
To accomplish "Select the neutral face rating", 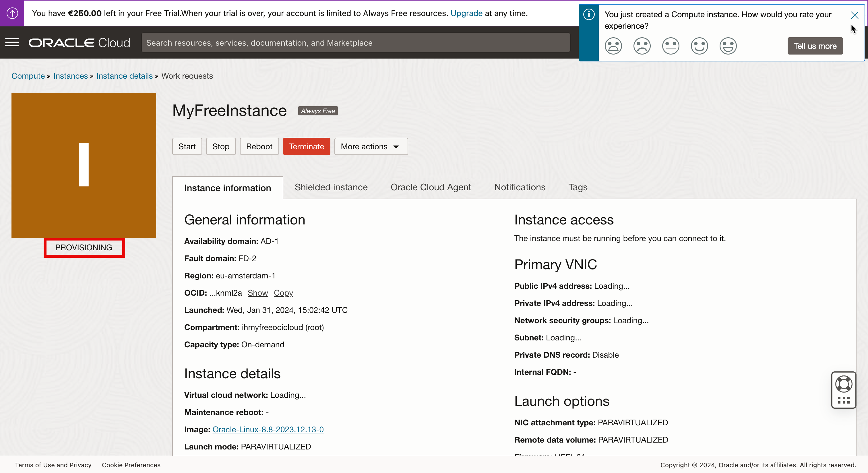I will click(x=671, y=46).
